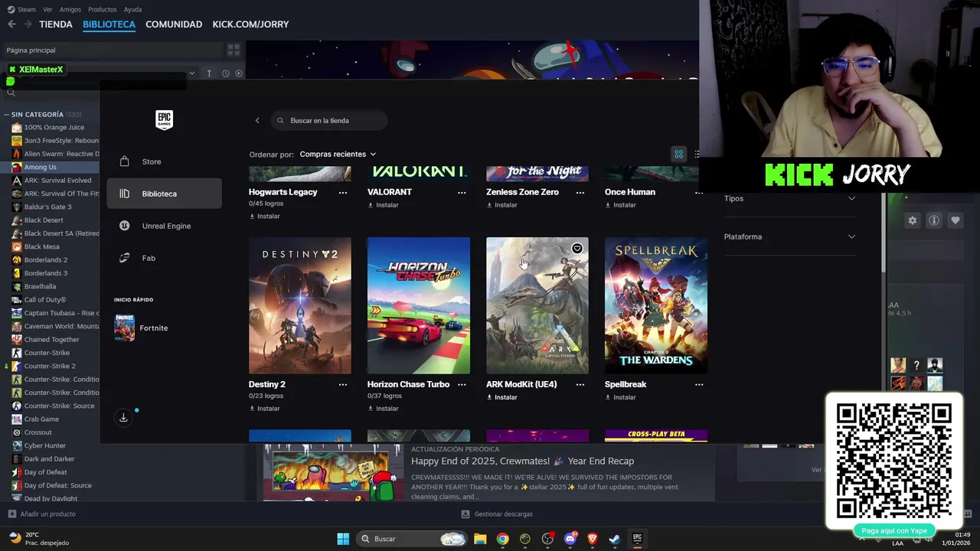Open Amigos menu in Steam

(70, 9)
